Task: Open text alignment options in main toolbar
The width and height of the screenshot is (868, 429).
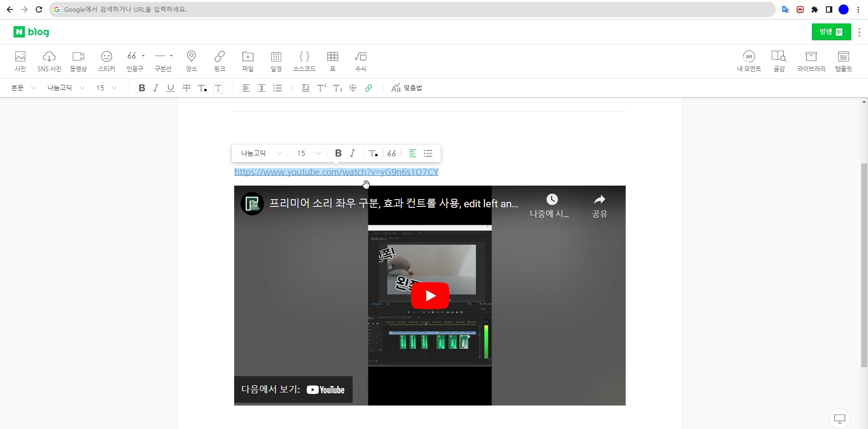Action: tap(246, 88)
